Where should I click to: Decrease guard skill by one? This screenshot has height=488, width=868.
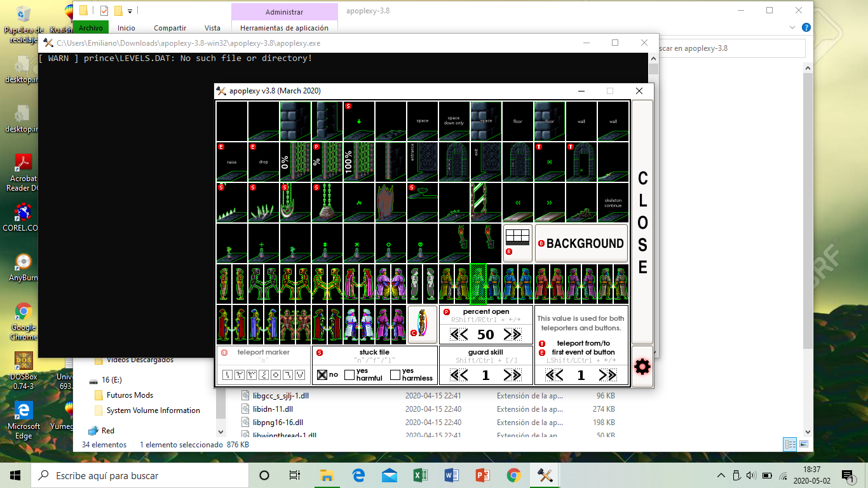[x=464, y=375]
